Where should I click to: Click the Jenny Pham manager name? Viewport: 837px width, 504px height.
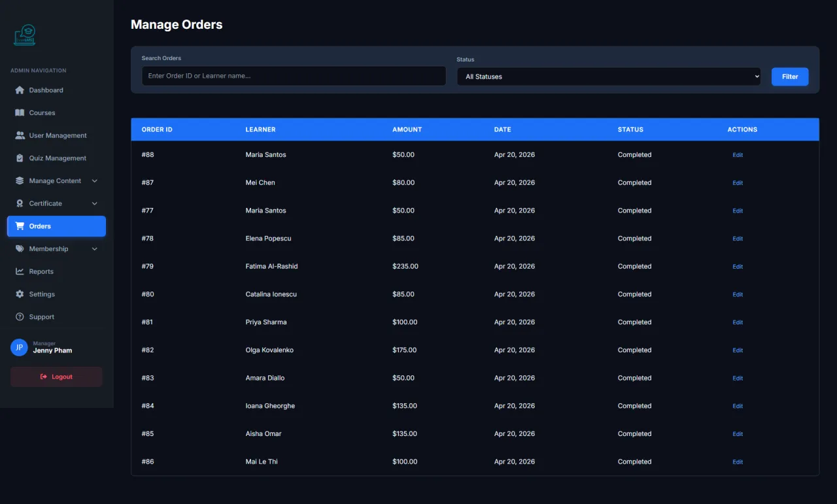52,350
